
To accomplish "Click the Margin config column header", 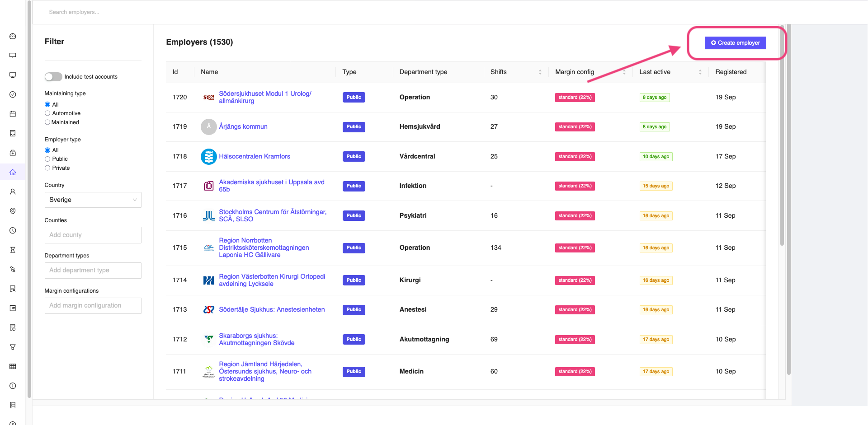I will [x=574, y=72].
